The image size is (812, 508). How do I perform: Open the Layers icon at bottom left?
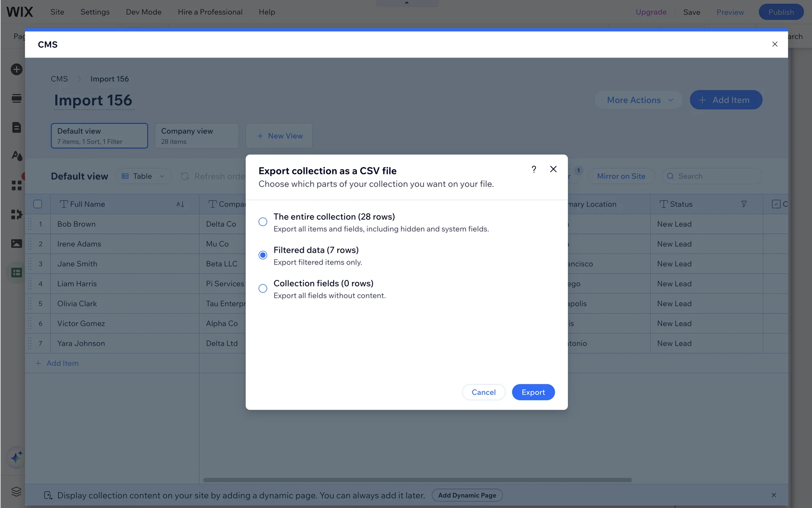pyautogui.click(x=16, y=491)
